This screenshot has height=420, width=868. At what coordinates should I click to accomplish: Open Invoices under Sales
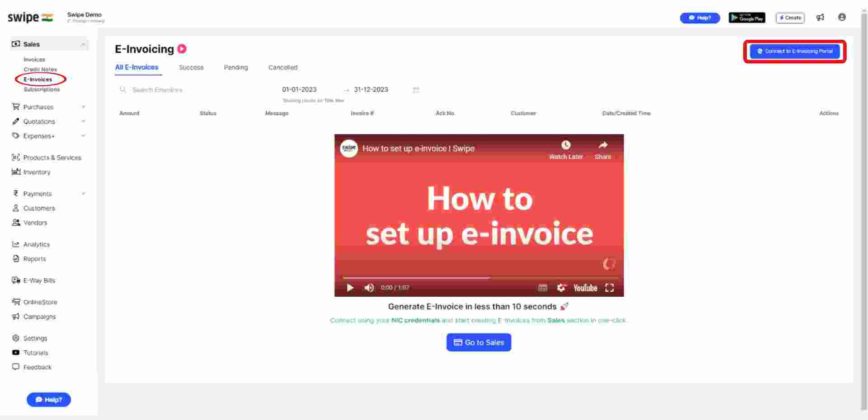pos(34,60)
